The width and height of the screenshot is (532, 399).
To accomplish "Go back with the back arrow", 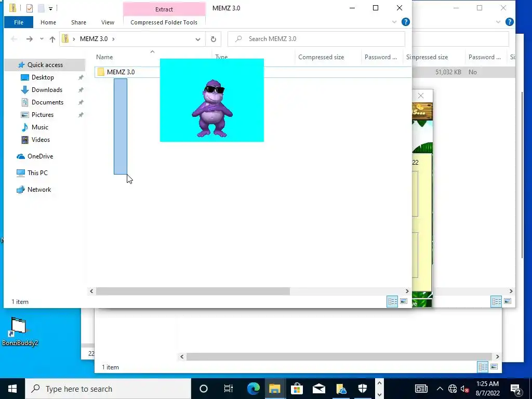I will point(14,39).
